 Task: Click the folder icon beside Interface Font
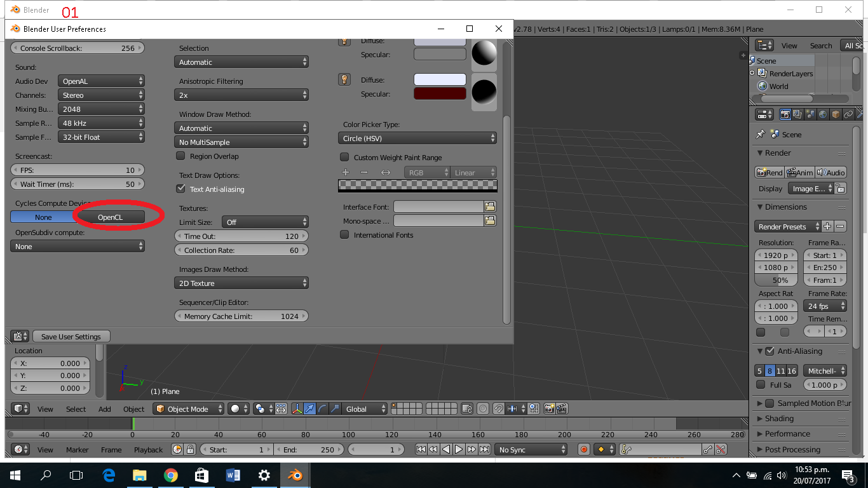click(490, 207)
